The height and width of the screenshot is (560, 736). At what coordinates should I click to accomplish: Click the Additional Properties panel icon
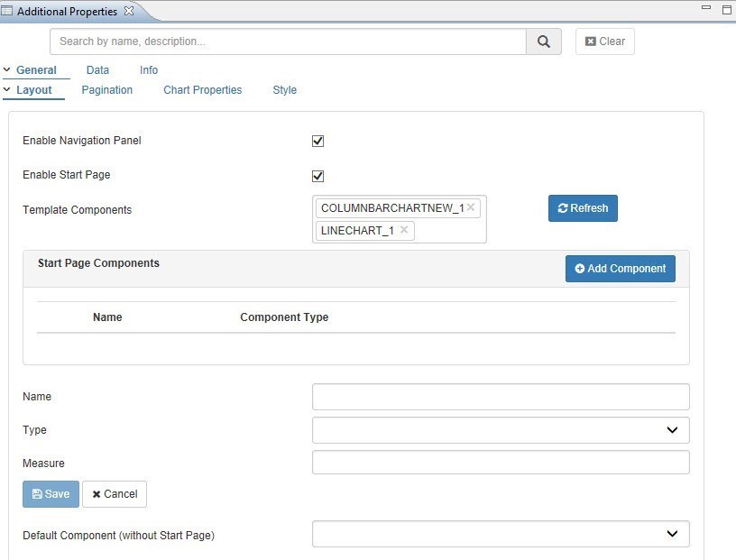click(7, 12)
